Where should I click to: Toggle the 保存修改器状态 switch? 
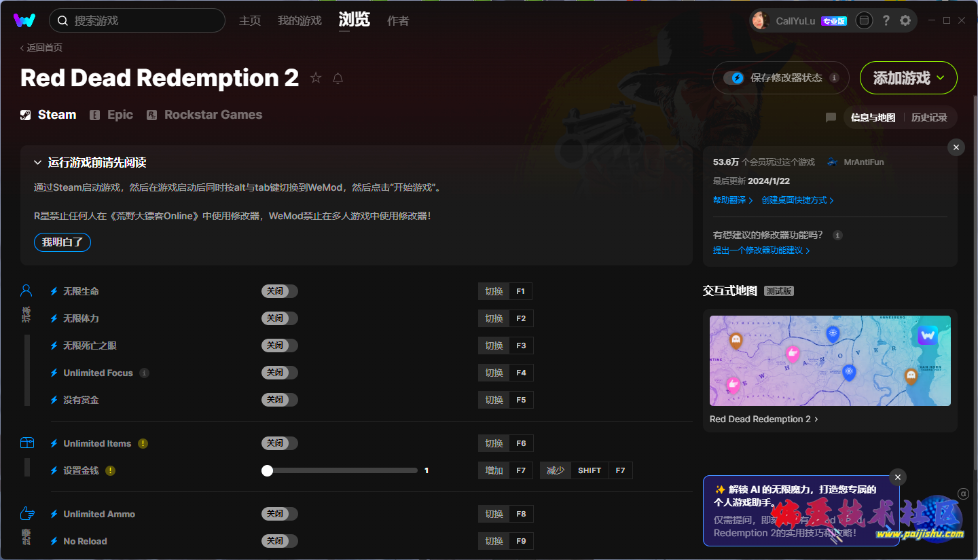point(734,78)
